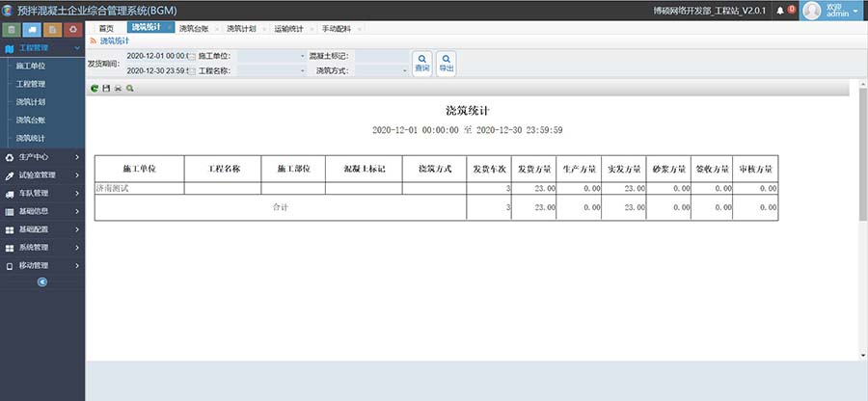Click the 导出 export button
The height and width of the screenshot is (401, 868).
(447, 64)
